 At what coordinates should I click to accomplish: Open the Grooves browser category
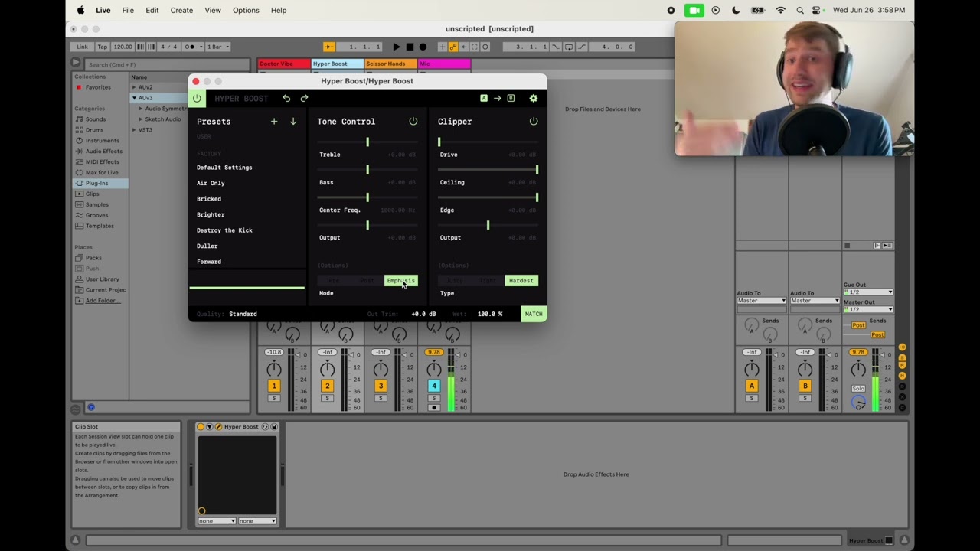pos(96,216)
